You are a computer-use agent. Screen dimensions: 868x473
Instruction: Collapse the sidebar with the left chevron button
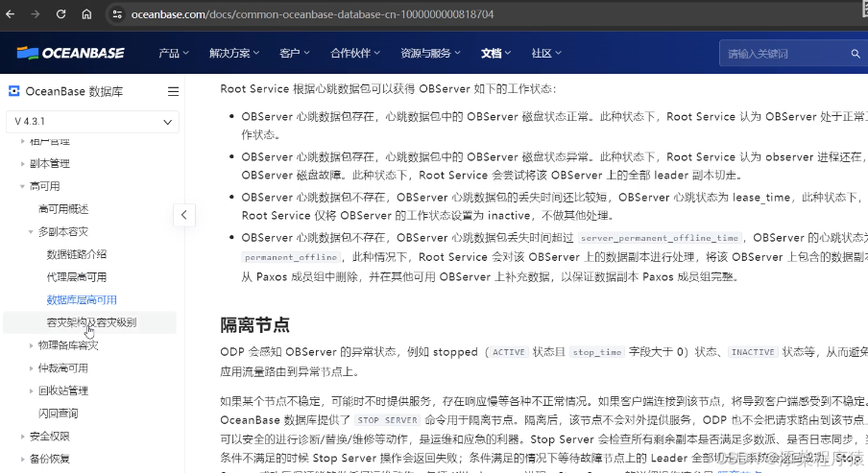coord(183,215)
